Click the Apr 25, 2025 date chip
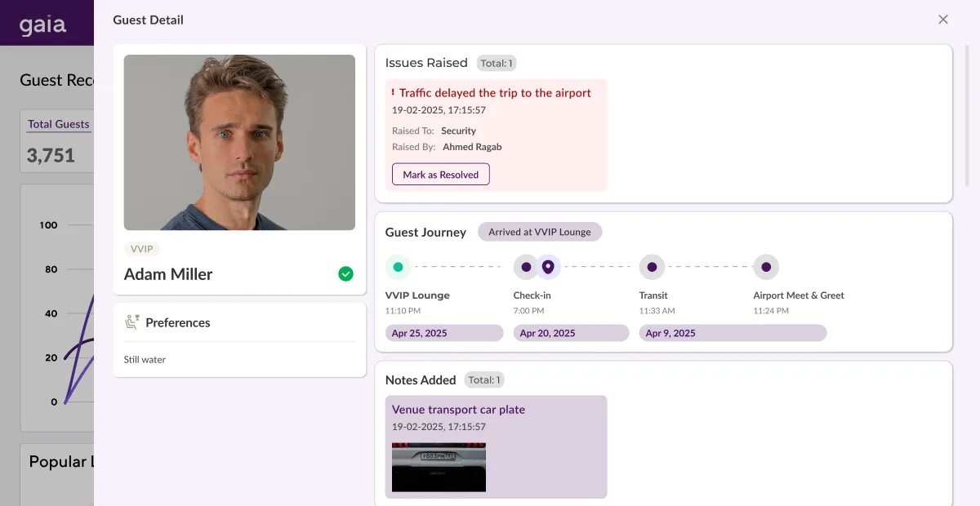This screenshot has width=980, height=506. 444,332
